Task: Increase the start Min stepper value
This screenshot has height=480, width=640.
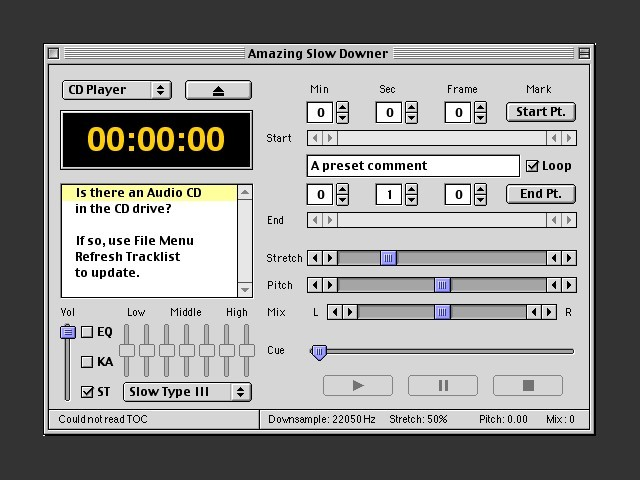Action: [x=342, y=107]
